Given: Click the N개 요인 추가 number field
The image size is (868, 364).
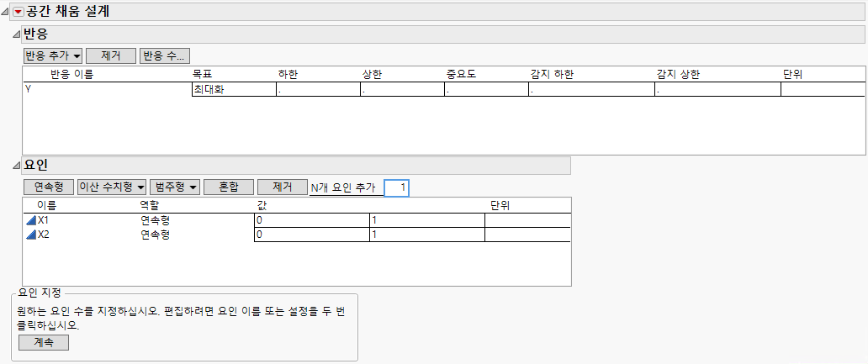Looking at the screenshot, I should coord(396,187).
